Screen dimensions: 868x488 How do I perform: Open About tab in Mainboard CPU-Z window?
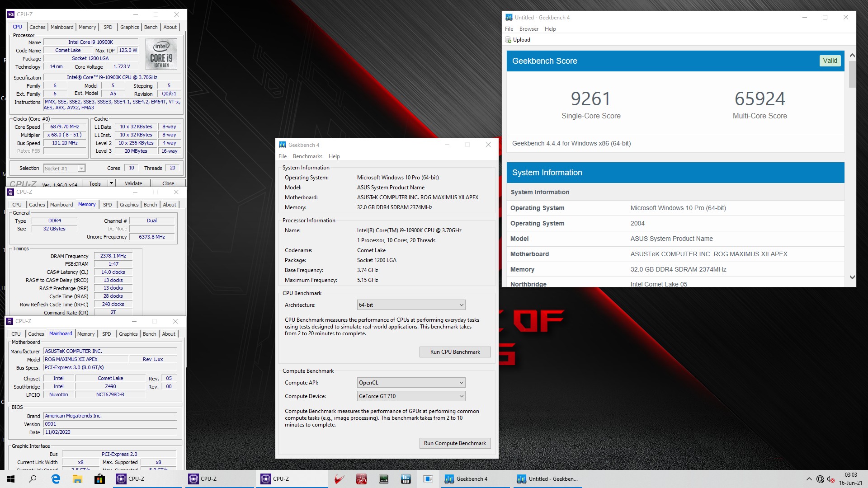169,334
